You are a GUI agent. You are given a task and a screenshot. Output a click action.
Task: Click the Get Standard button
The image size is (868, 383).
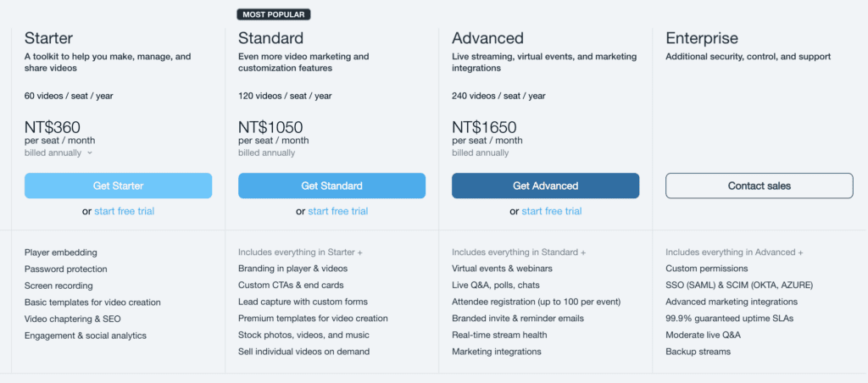(x=331, y=186)
